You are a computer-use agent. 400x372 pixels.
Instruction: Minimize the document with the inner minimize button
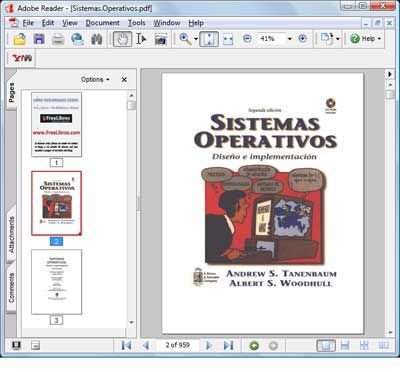366,23
